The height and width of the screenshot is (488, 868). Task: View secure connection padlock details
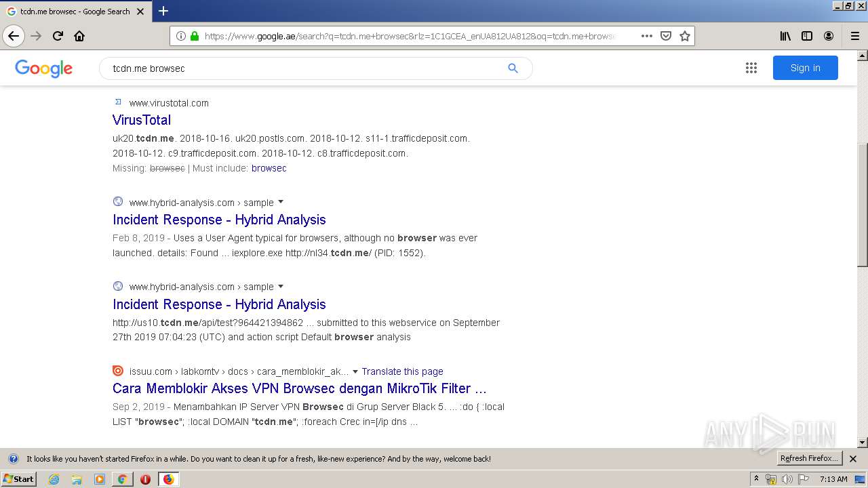(195, 36)
